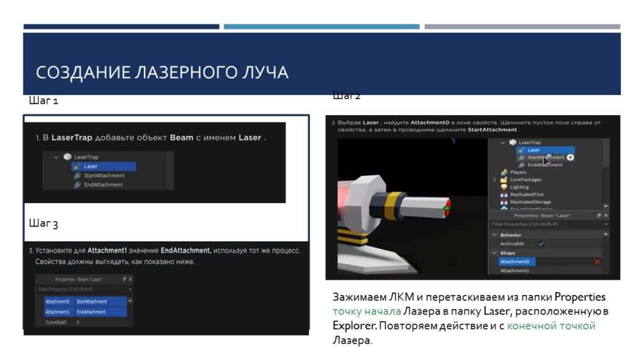Screen dimensions: 644x362
Task: Select the EndAttachment icon in the Step 2 explorer
Action: click(x=521, y=165)
